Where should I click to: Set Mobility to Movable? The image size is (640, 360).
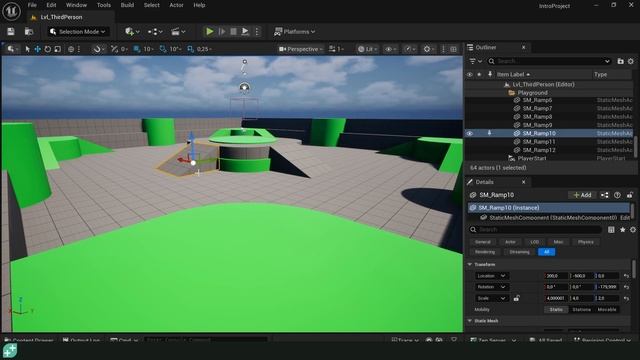(607, 309)
